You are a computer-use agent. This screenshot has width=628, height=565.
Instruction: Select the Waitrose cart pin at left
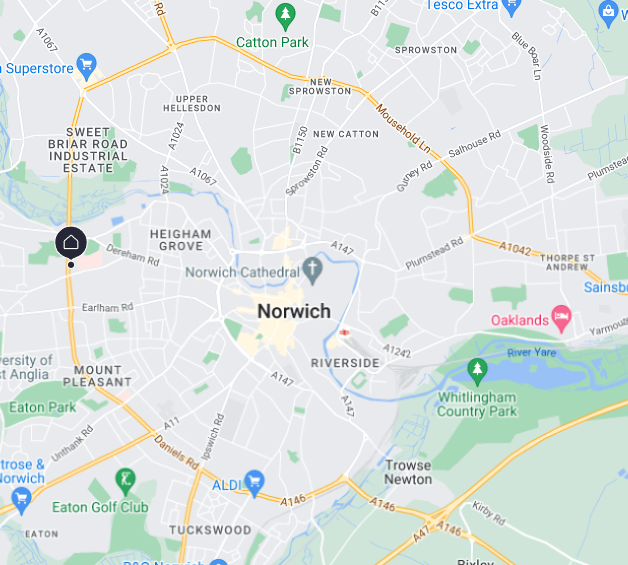coord(22,501)
